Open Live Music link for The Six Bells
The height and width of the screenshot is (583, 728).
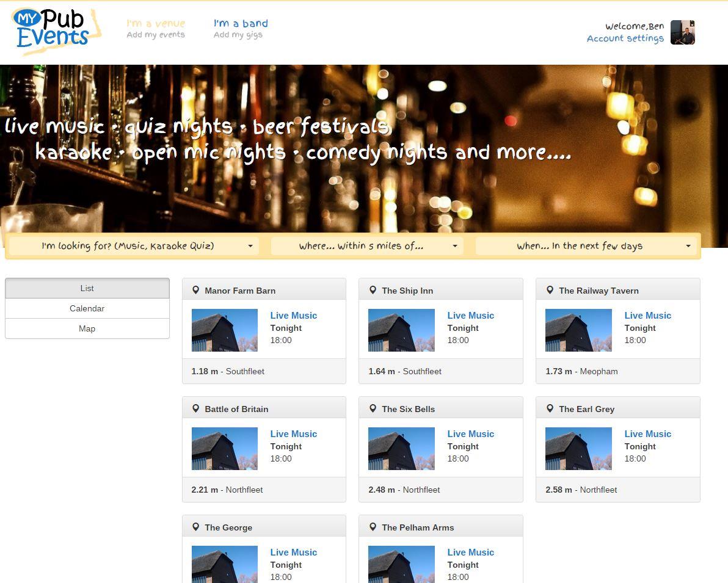pos(471,433)
